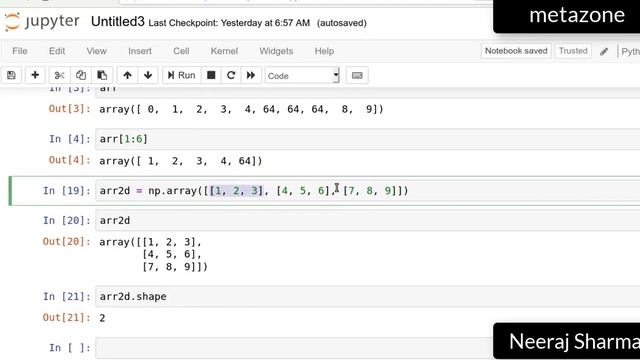This screenshot has width=640, height=360.
Task: Click the pencil edit icon near Trusted
Action: pos(604,51)
